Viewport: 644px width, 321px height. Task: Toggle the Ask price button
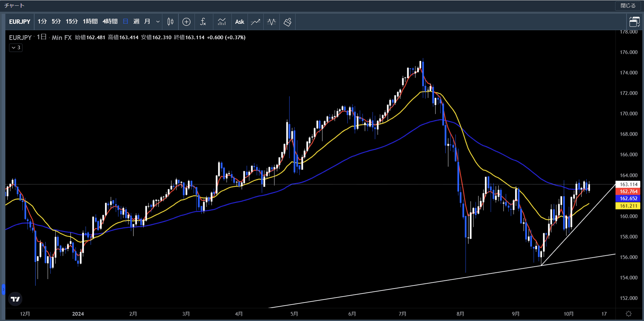click(x=239, y=22)
